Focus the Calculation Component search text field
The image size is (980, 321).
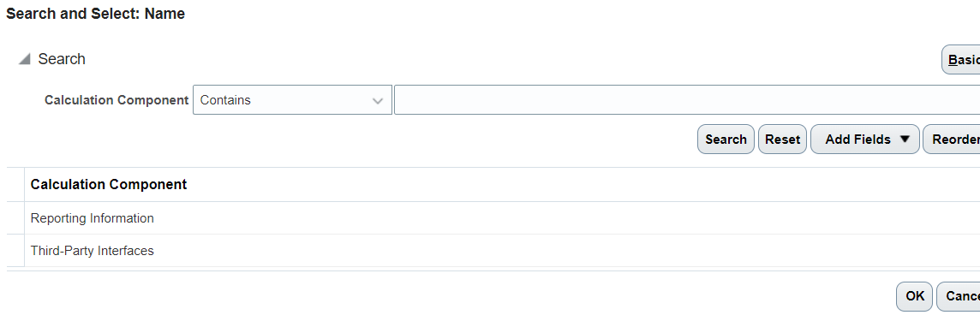coord(687,100)
